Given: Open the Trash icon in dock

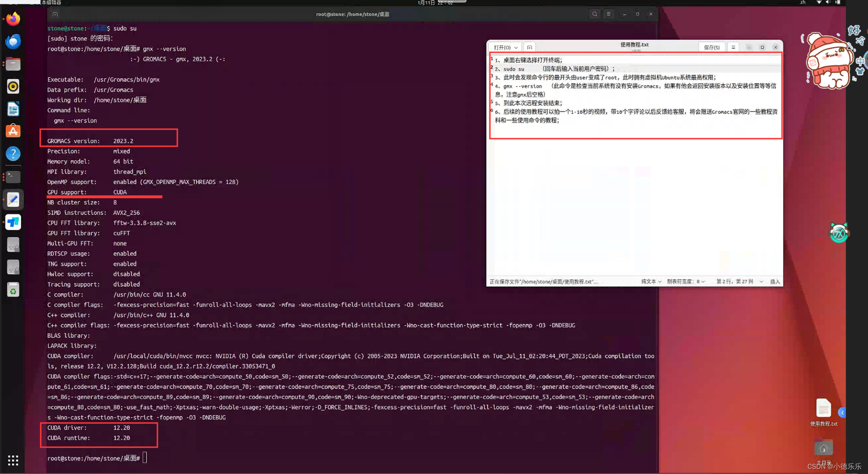Looking at the screenshot, I should pyautogui.click(x=13, y=290).
